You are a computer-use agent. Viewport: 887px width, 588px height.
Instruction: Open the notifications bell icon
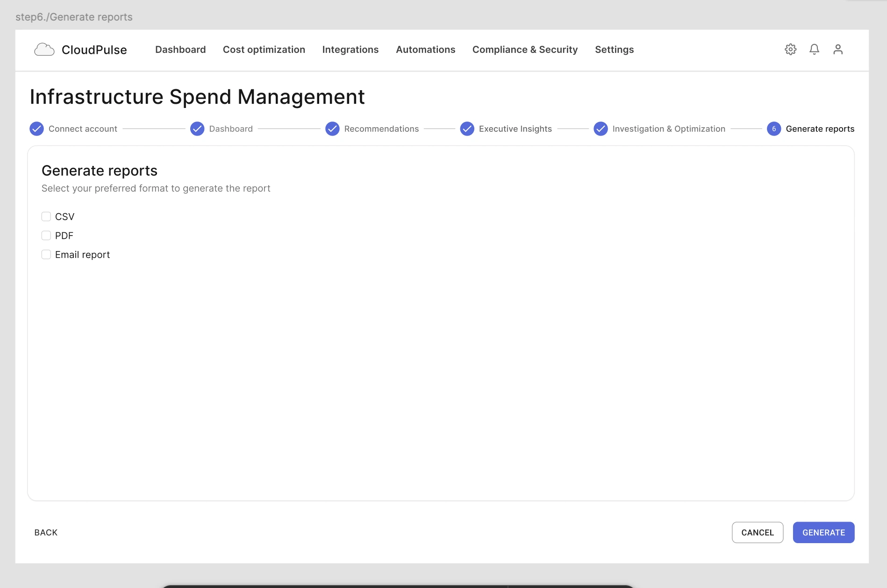pyautogui.click(x=814, y=50)
